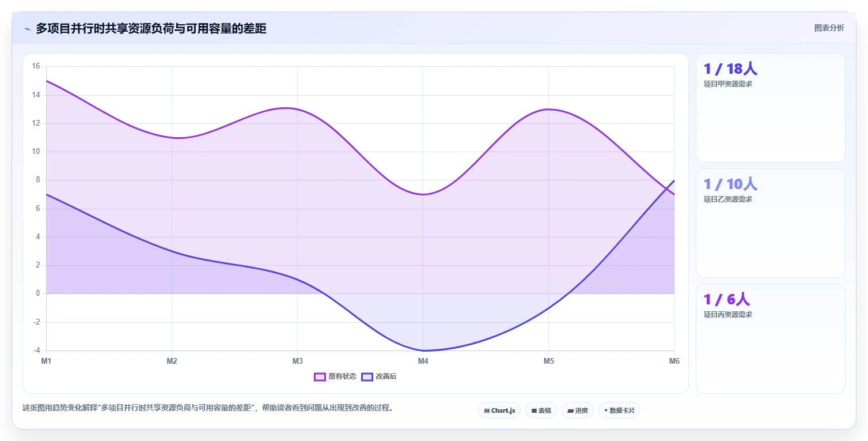The height and width of the screenshot is (441, 868).
Task: Click the M4 x-axis label
Action: pyautogui.click(x=423, y=361)
